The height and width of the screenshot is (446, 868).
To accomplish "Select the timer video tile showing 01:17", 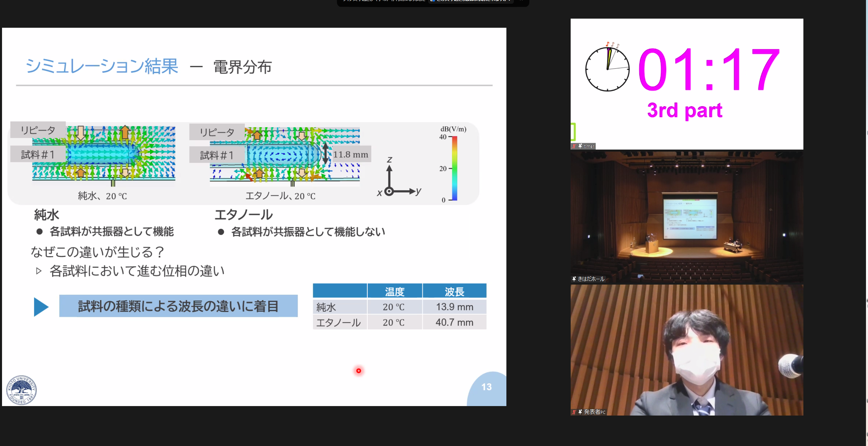I will [687, 84].
